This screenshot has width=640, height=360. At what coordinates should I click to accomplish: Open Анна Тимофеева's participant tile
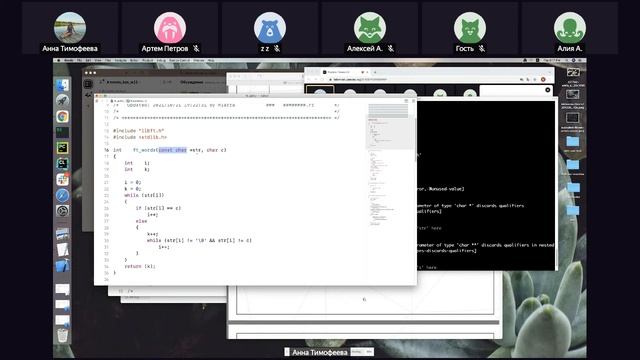click(x=70, y=28)
